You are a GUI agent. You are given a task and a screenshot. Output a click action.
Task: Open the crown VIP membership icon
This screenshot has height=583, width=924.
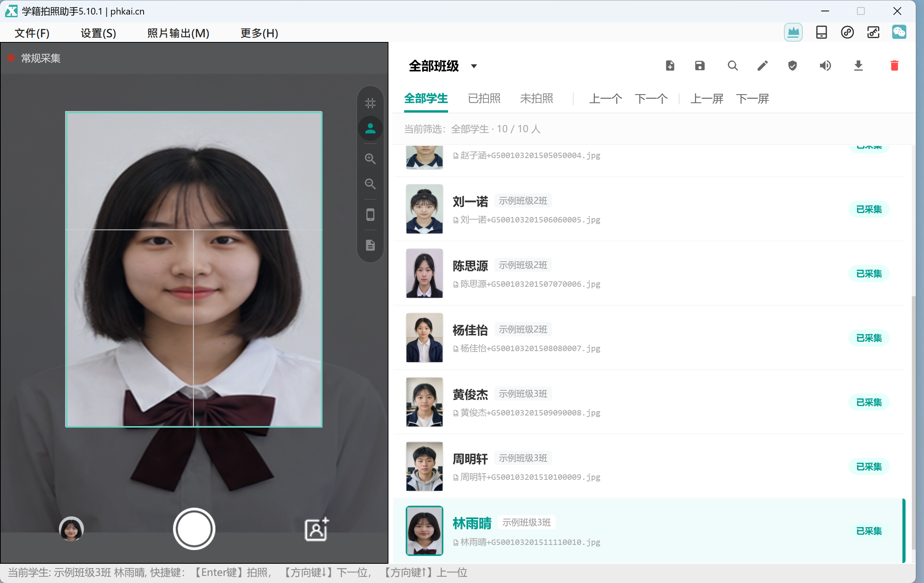793,32
